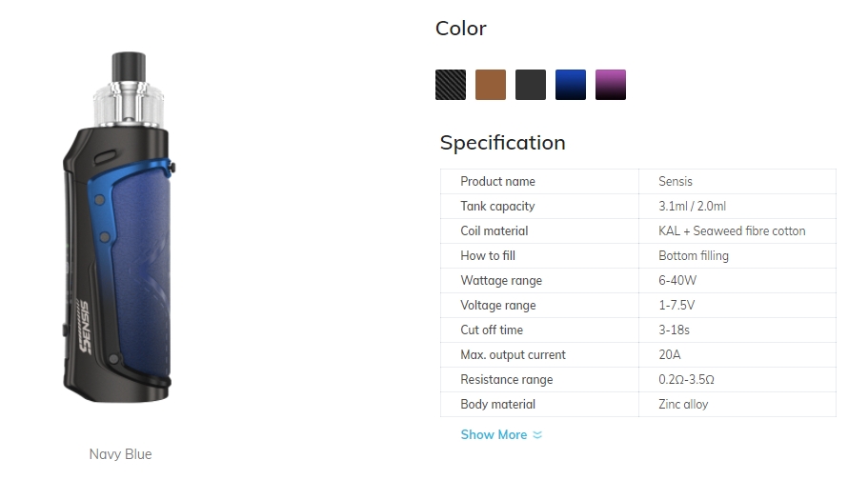
Task: Click the Product name table row
Action: point(638,182)
